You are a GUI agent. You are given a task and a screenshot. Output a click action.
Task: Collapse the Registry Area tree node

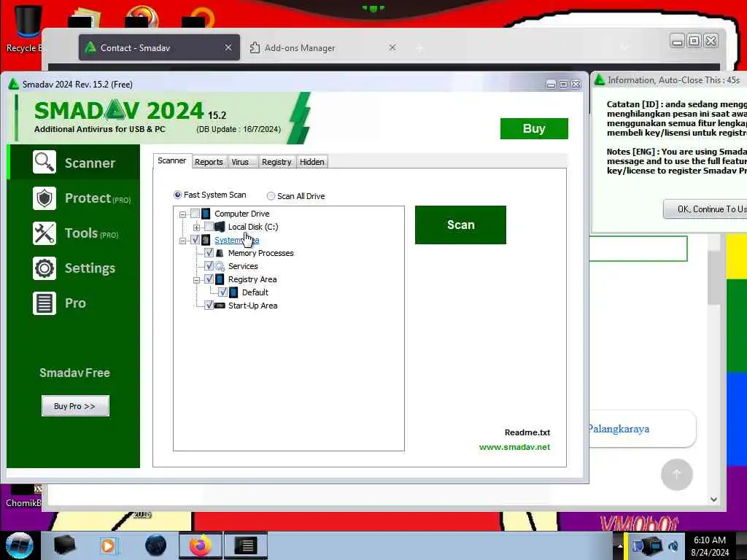196,280
